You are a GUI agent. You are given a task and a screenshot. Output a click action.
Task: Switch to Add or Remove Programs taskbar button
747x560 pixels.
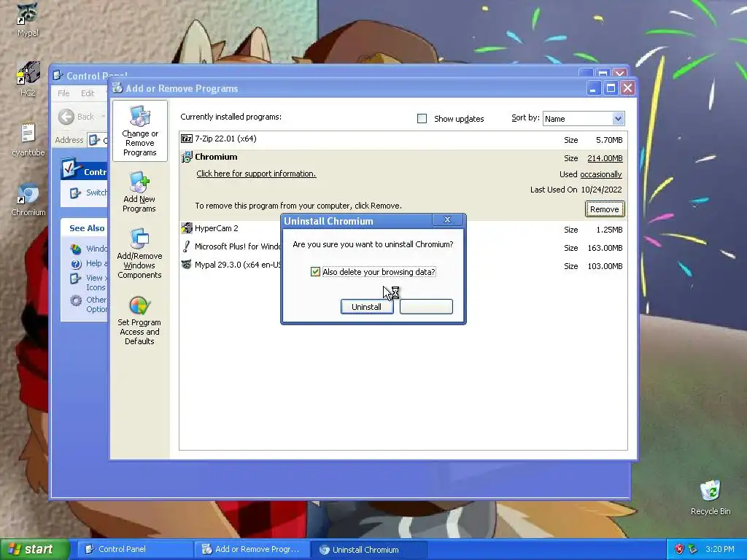pyautogui.click(x=252, y=549)
